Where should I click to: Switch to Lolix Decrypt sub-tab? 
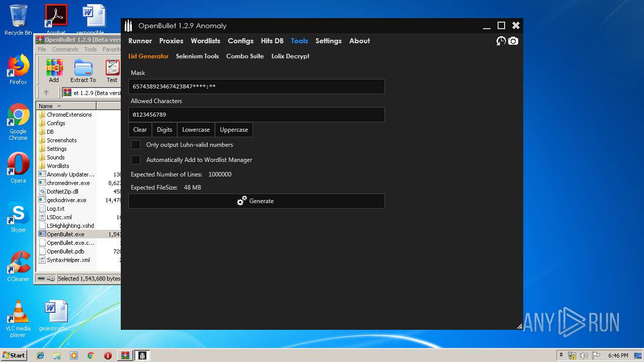290,56
